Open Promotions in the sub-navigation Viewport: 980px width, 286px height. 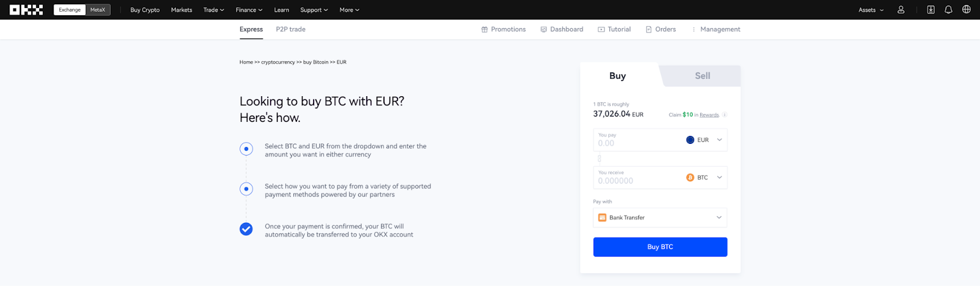(x=503, y=29)
